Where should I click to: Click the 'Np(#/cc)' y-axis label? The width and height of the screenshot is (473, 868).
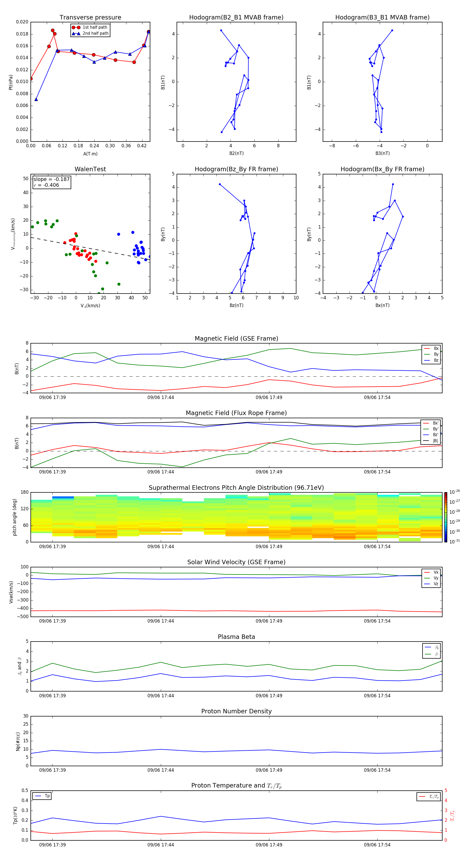[x=18, y=741]
